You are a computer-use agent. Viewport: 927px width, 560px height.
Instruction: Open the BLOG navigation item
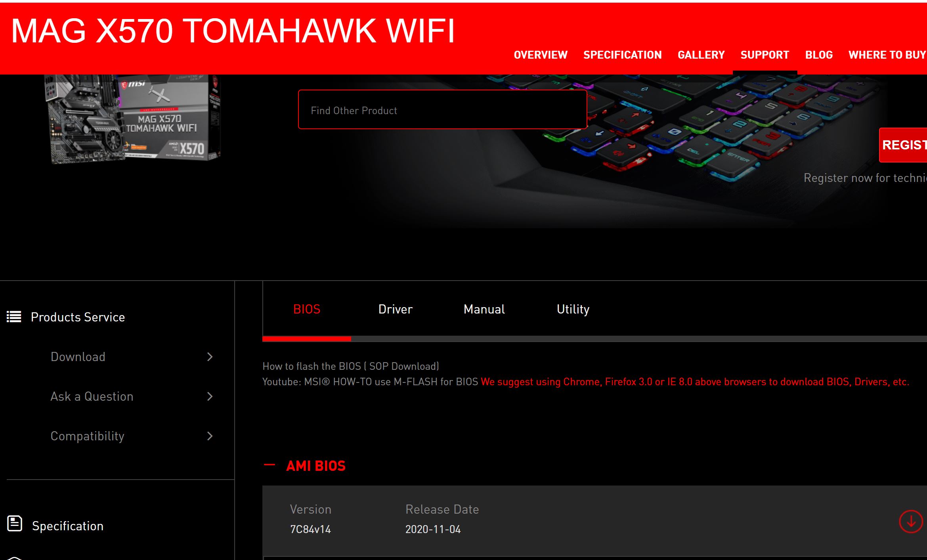(819, 55)
